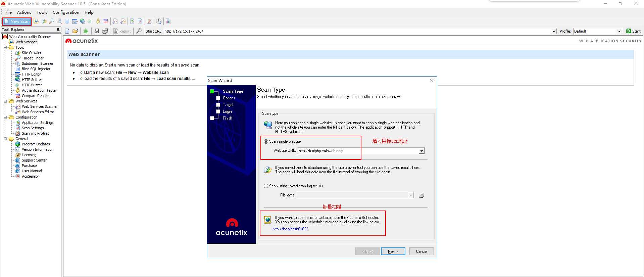Click Cancel in the Scan Wizard

tap(422, 251)
